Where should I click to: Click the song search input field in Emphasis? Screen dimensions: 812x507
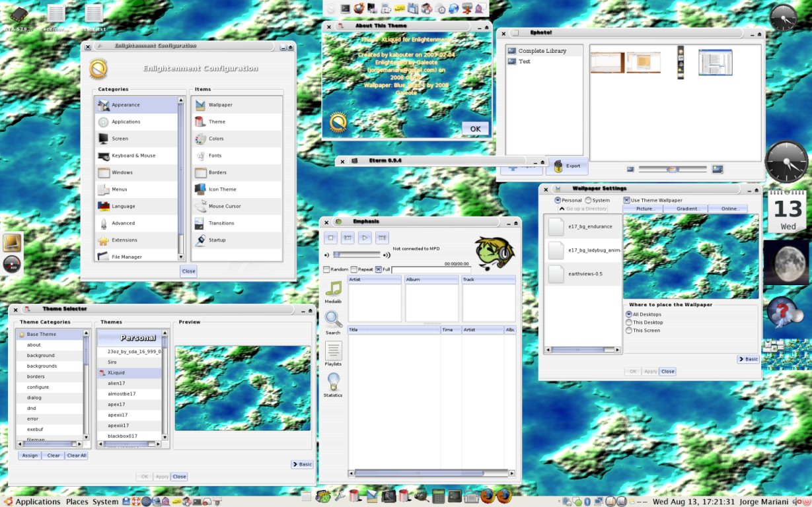[431, 269]
